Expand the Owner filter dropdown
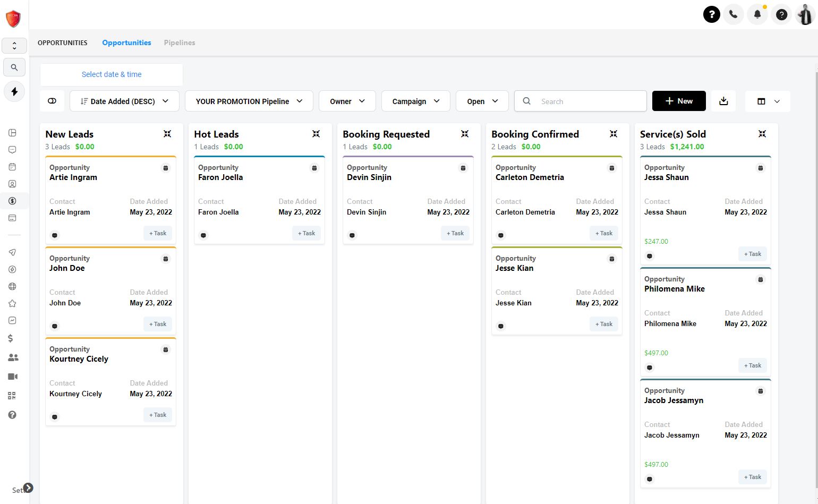This screenshot has height=504, width=818. (347, 101)
